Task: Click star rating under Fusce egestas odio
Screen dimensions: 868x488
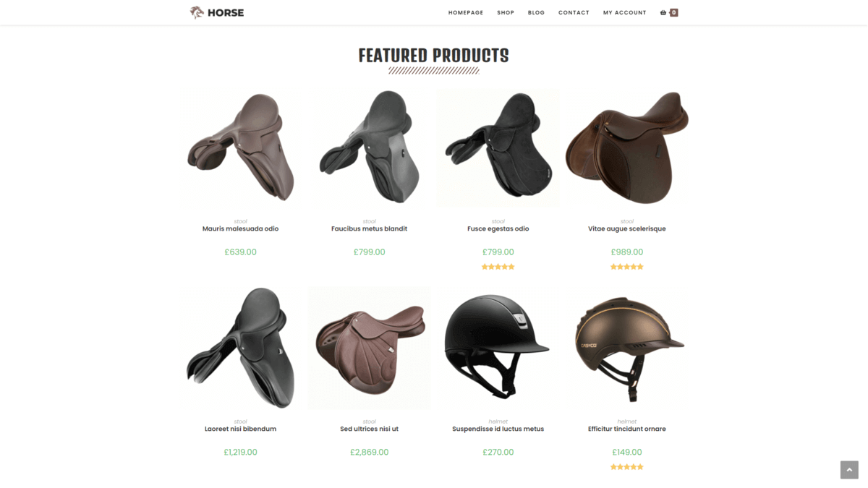Action: point(498,267)
